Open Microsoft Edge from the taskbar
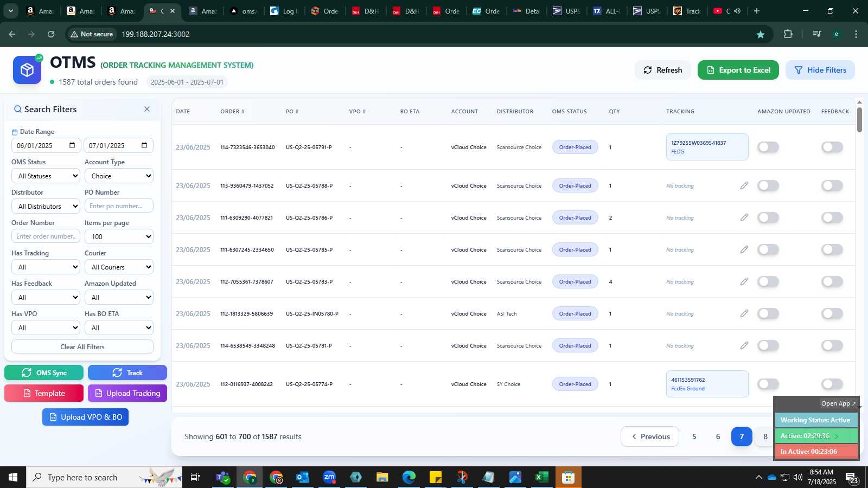This screenshot has height=488, width=868. click(x=409, y=477)
